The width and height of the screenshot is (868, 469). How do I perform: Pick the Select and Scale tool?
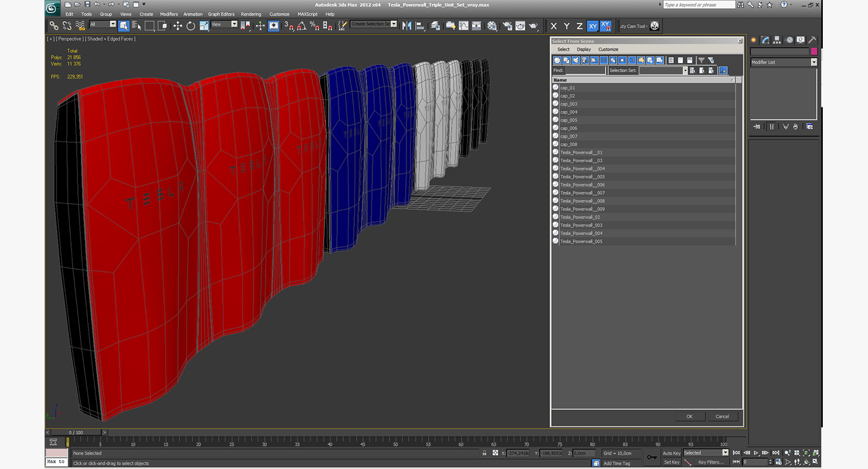coord(204,26)
